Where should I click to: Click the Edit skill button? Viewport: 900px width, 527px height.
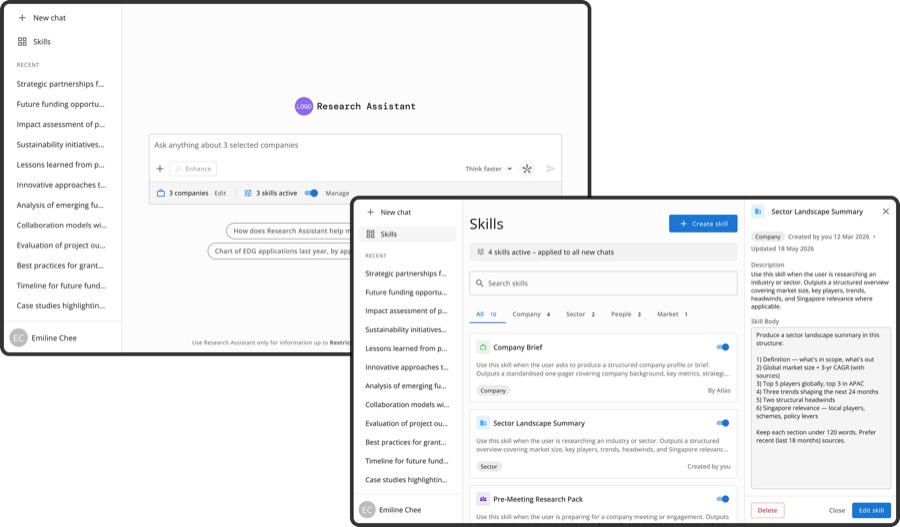click(871, 510)
